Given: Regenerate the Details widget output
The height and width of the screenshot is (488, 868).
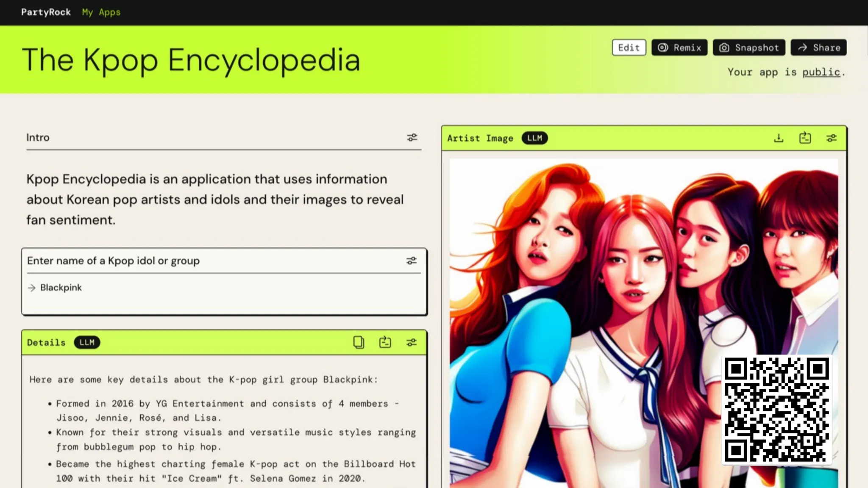Looking at the screenshot, I should (385, 342).
